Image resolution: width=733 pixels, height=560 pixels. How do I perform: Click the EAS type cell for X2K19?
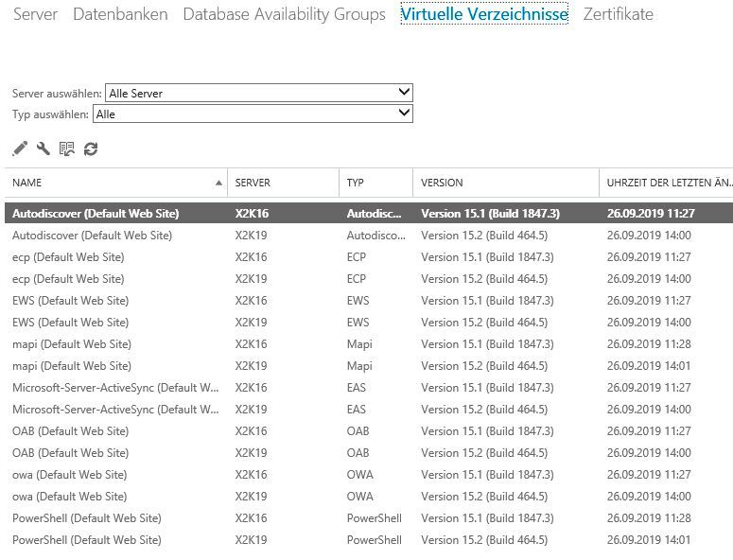357,410
